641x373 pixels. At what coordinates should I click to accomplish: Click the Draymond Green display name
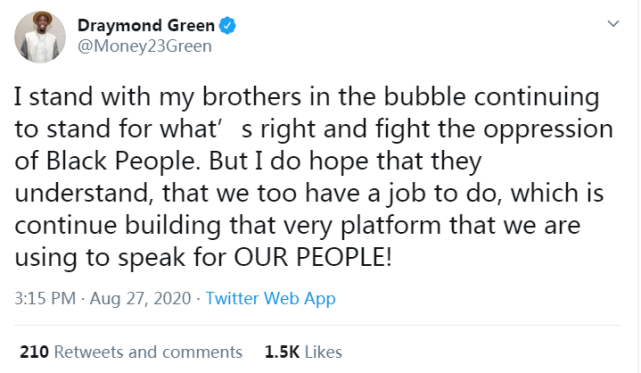pos(146,26)
